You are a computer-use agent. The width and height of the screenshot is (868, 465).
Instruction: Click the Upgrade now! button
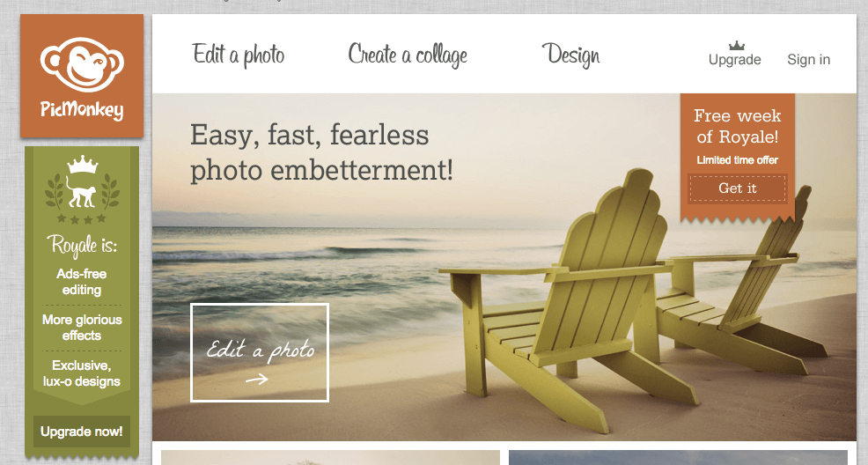(82, 432)
